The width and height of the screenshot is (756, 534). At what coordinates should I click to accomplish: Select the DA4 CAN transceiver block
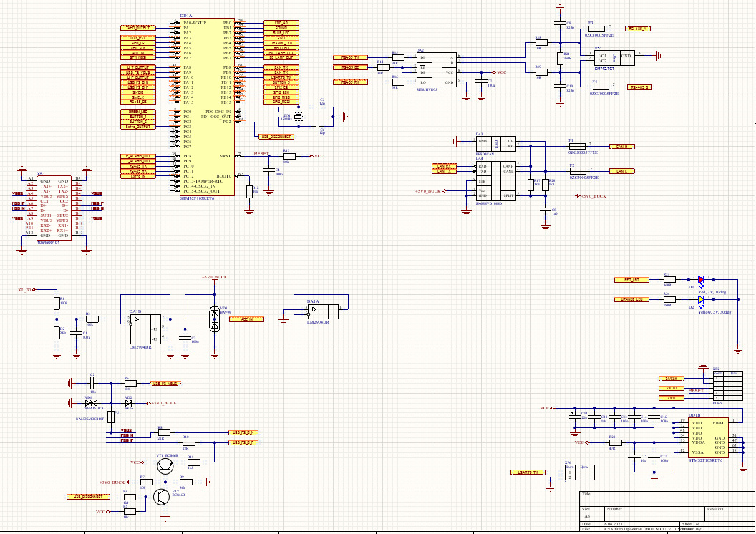pyautogui.click(x=496, y=181)
